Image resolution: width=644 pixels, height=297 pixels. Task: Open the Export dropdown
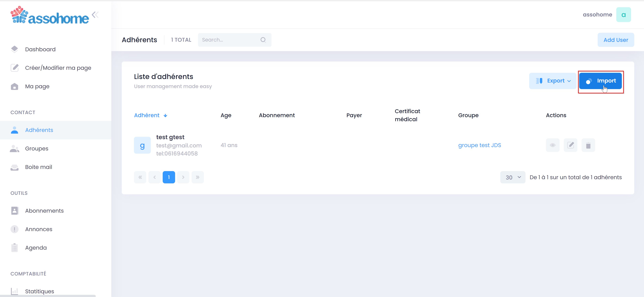pyautogui.click(x=553, y=81)
